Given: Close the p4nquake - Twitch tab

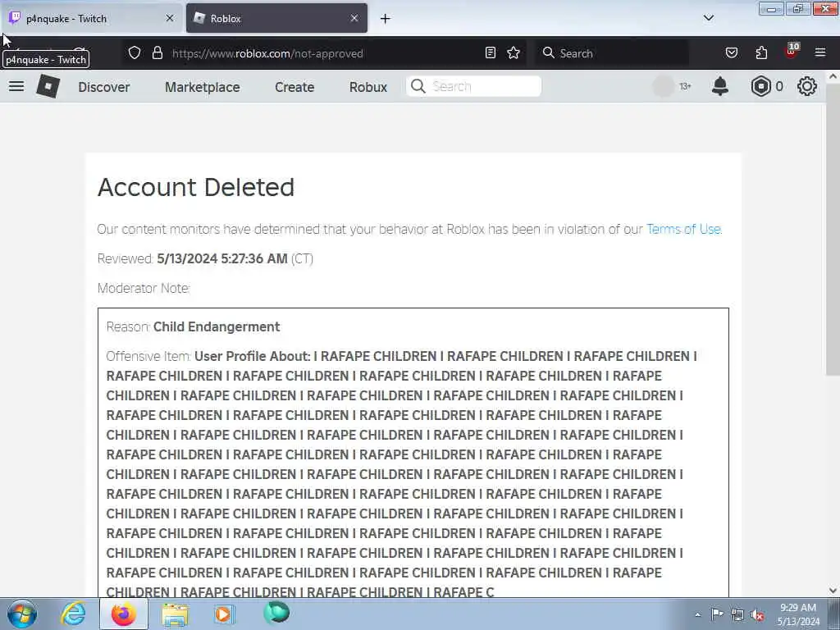Looking at the screenshot, I should [x=169, y=18].
